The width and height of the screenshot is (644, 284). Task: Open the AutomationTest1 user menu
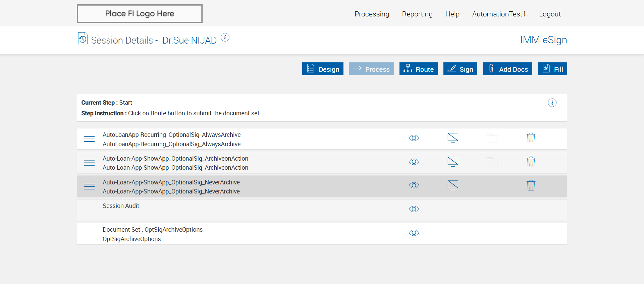coord(499,14)
